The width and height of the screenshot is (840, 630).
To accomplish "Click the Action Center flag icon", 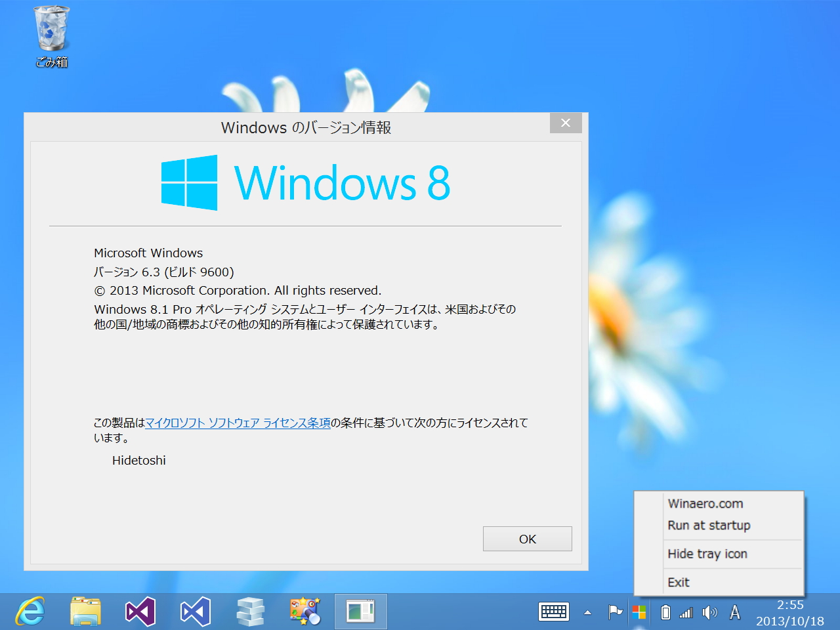I will (616, 611).
